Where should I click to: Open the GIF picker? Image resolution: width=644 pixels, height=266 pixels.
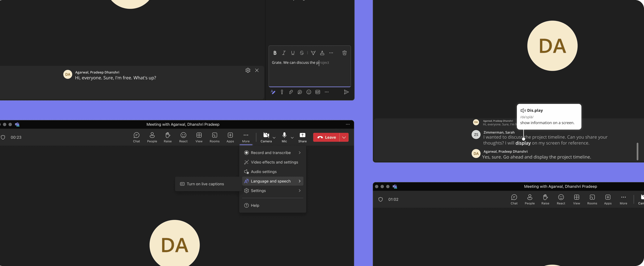click(317, 92)
